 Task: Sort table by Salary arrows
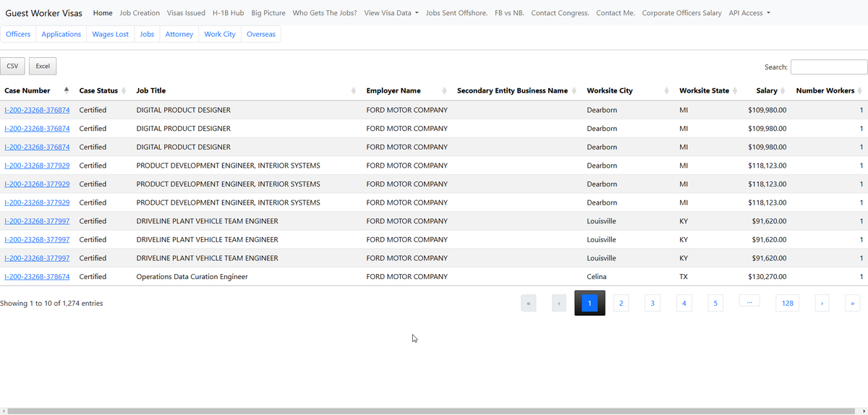(x=783, y=90)
